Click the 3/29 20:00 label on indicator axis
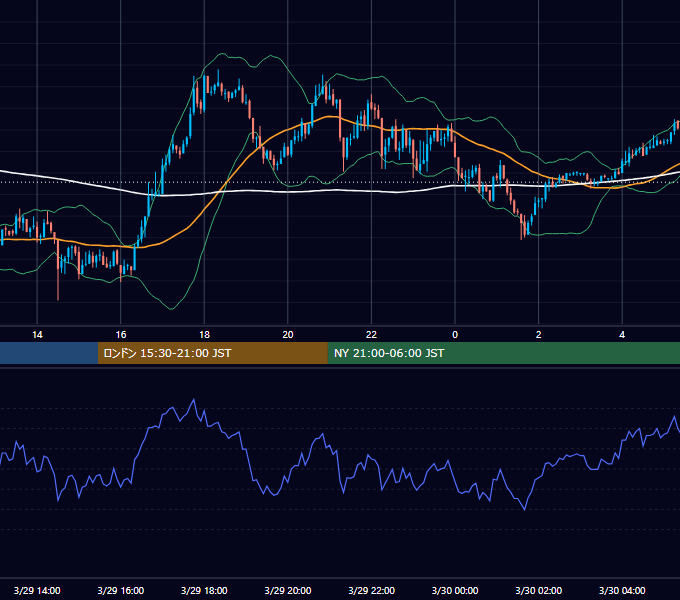The height and width of the screenshot is (600, 680). 288,590
